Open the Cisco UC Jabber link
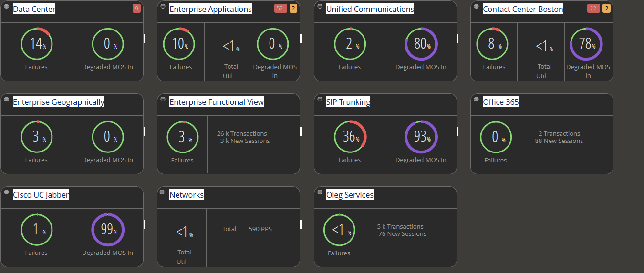This screenshot has height=273, width=644. click(41, 195)
